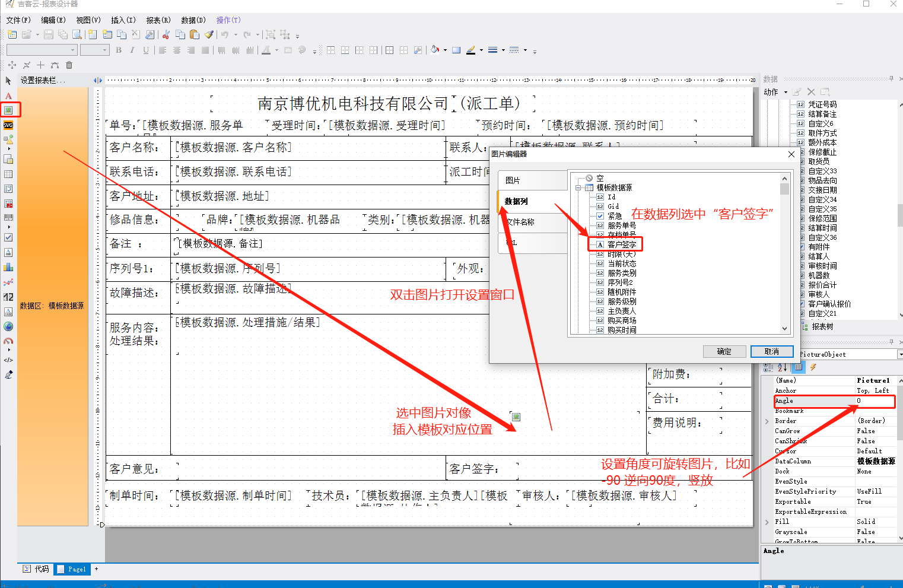Viewport: 903px width, 588px height.
Task: Select the HTML object tool
Action: [x=8, y=360]
